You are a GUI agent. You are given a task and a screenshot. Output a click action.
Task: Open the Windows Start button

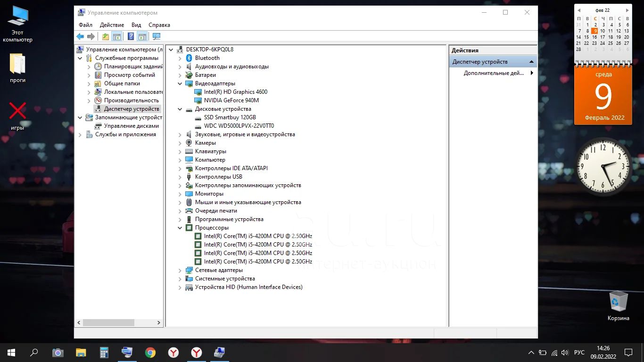pyautogui.click(x=11, y=352)
